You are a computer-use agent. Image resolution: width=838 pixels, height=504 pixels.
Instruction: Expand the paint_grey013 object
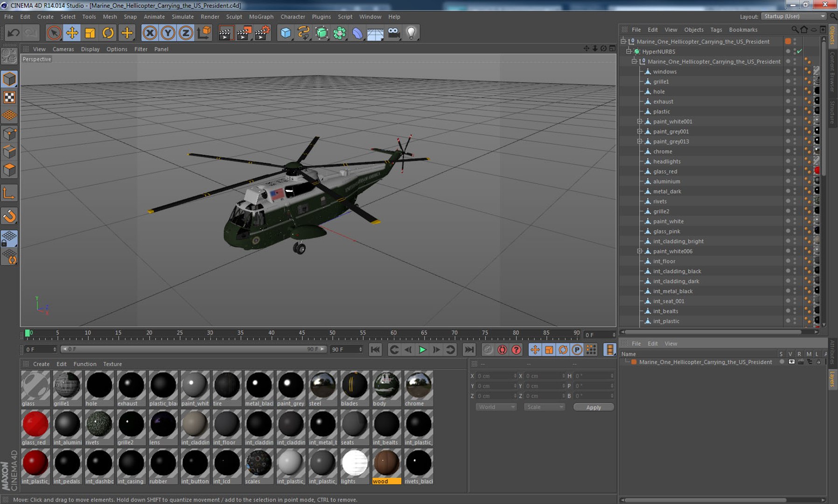pos(640,141)
